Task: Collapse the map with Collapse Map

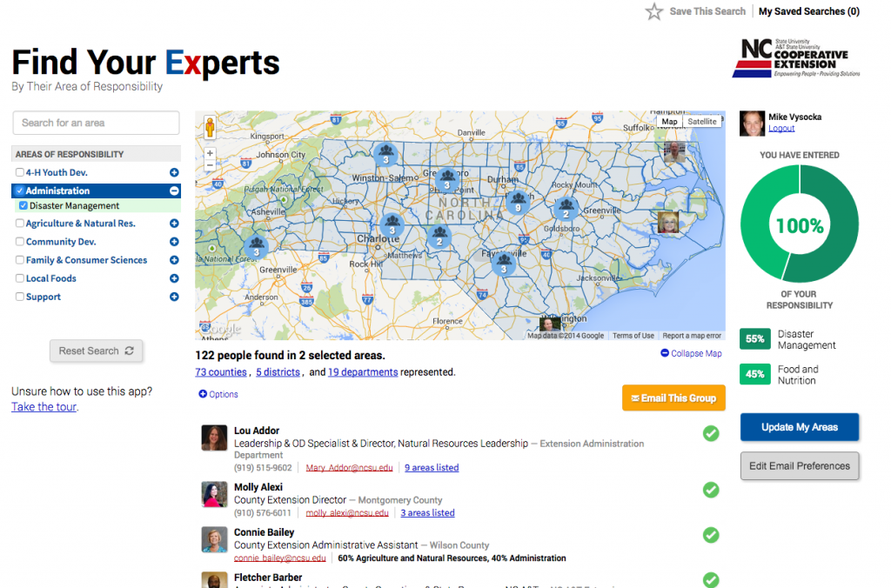Action: tap(691, 353)
